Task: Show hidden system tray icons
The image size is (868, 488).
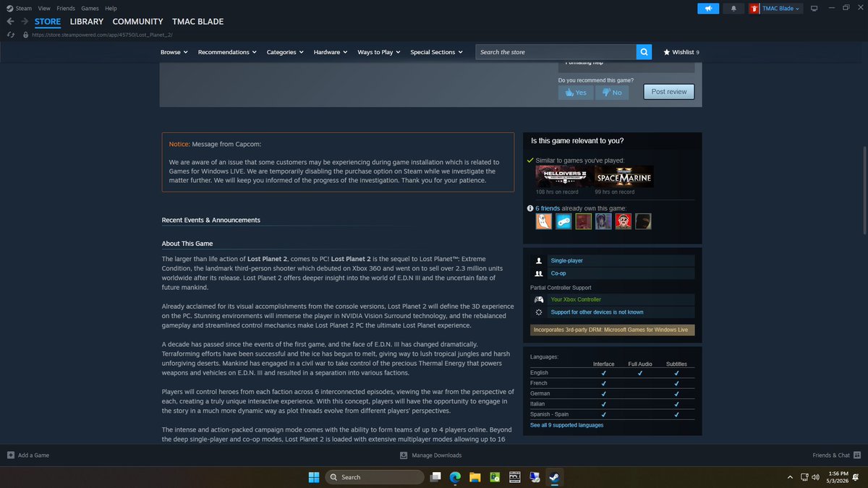Action: pos(790,477)
